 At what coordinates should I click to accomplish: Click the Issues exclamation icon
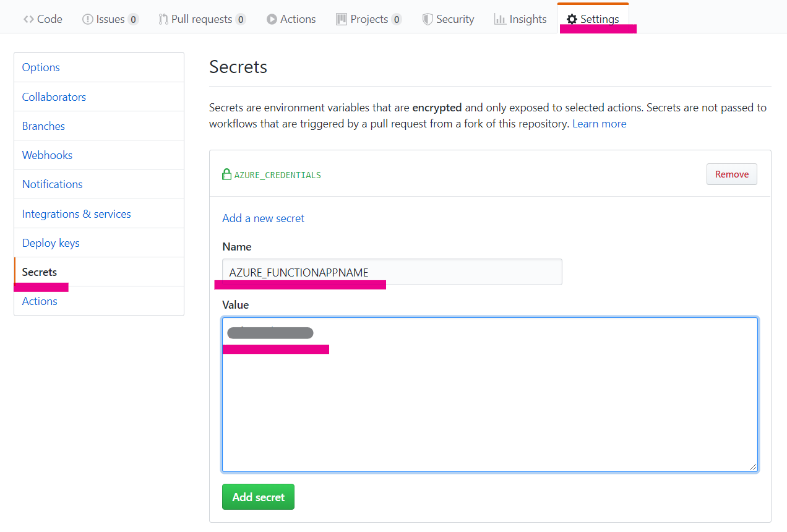(88, 19)
